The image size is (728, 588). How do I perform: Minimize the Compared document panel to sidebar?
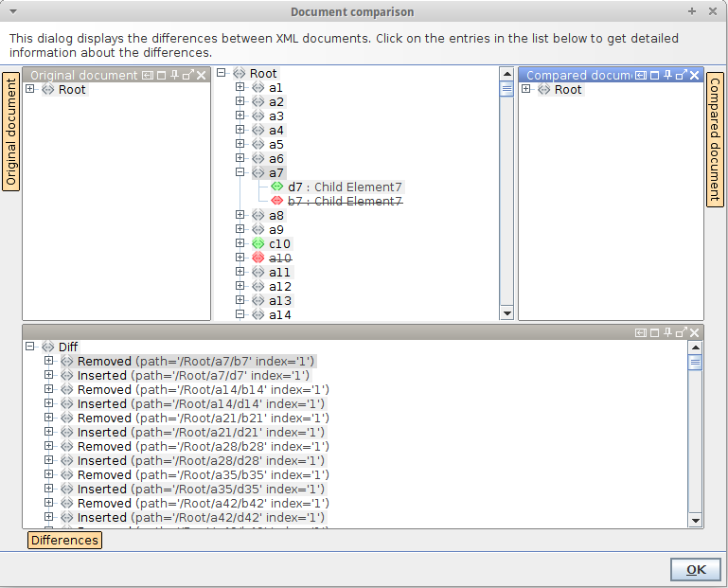pos(641,75)
